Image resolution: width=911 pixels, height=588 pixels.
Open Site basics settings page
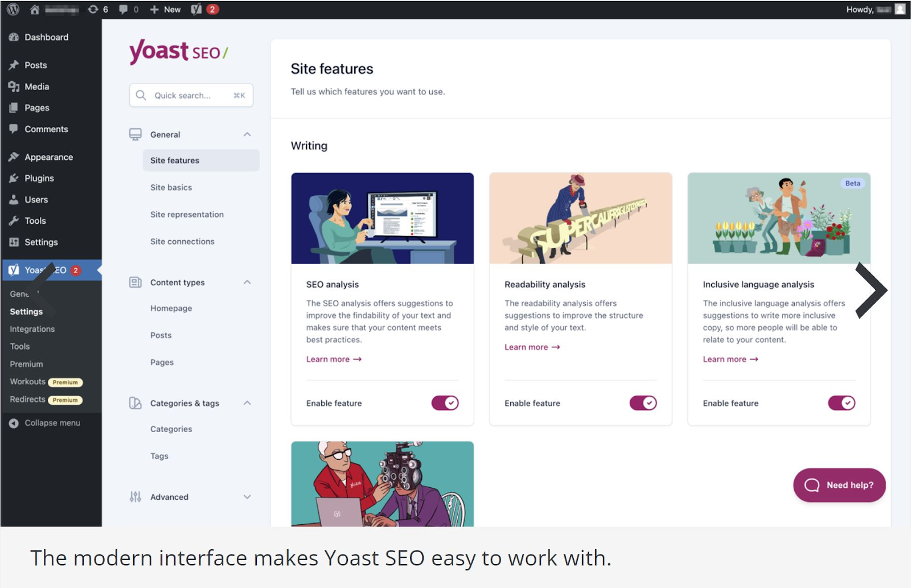[171, 187]
